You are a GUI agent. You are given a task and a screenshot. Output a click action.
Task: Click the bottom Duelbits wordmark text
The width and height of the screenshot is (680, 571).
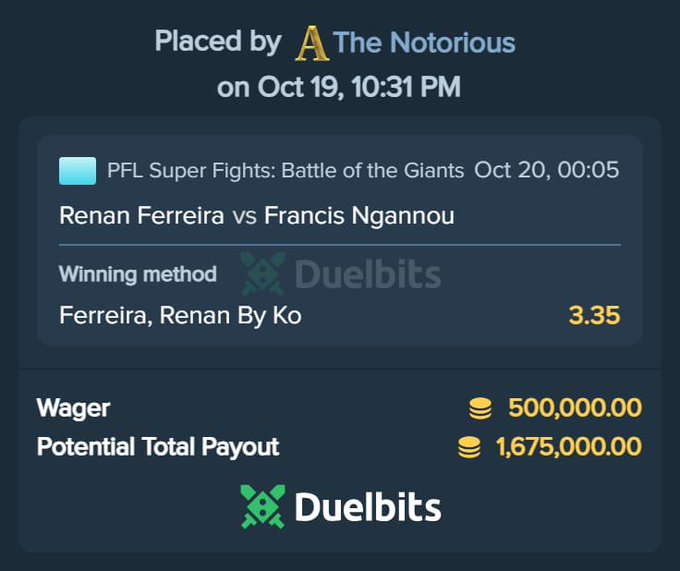(367, 508)
